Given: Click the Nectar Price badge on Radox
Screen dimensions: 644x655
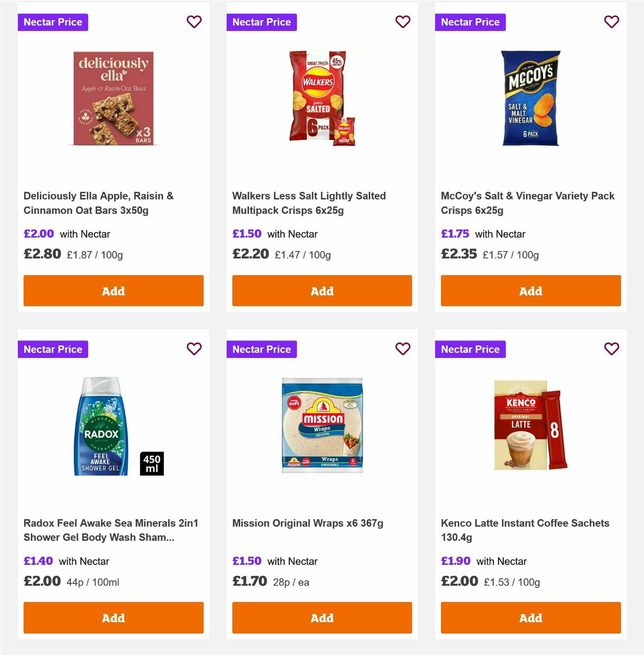Looking at the screenshot, I should coord(53,349).
